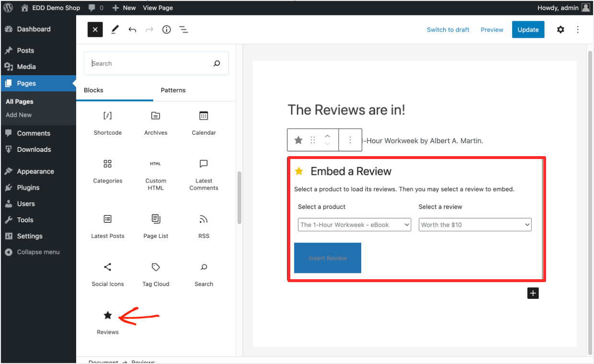Close the block inserter panel
The width and height of the screenshot is (594, 364).
95,30
